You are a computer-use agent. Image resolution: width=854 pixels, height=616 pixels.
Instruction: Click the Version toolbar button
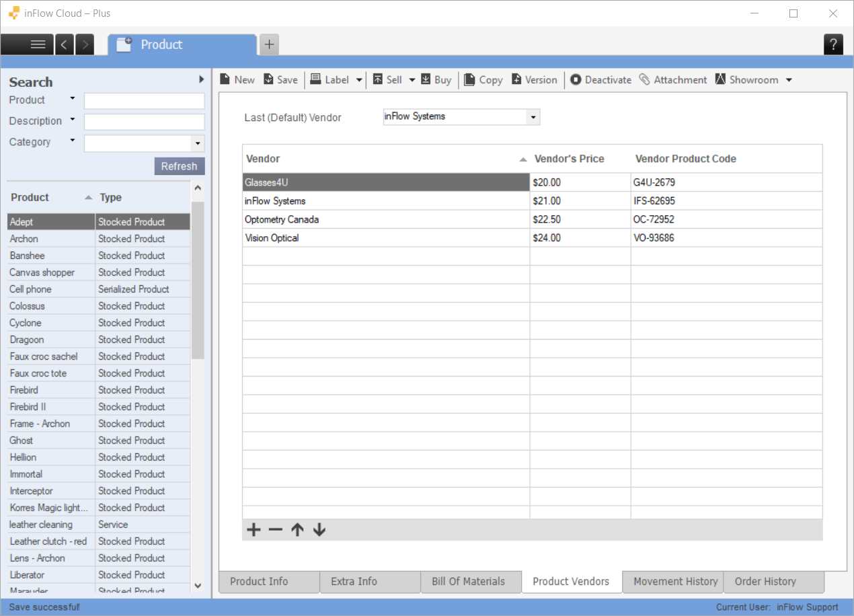tap(534, 79)
